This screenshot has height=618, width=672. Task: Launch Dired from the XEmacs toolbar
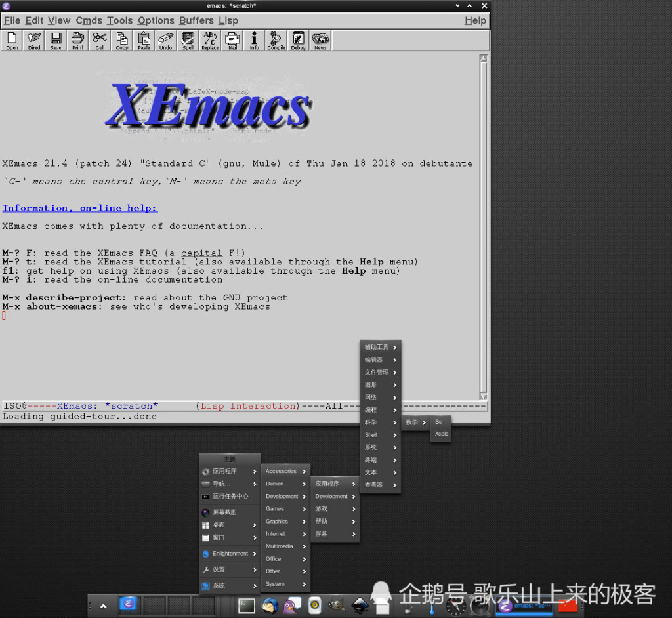point(34,41)
